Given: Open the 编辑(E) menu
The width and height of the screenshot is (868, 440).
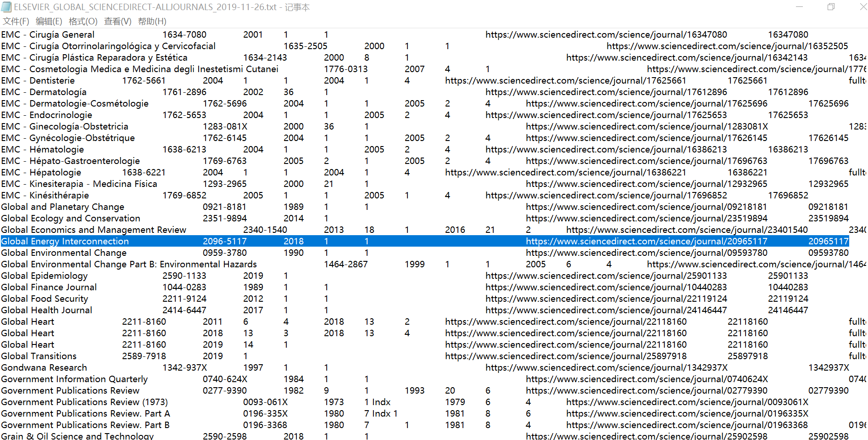Looking at the screenshot, I should (x=49, y=21).
